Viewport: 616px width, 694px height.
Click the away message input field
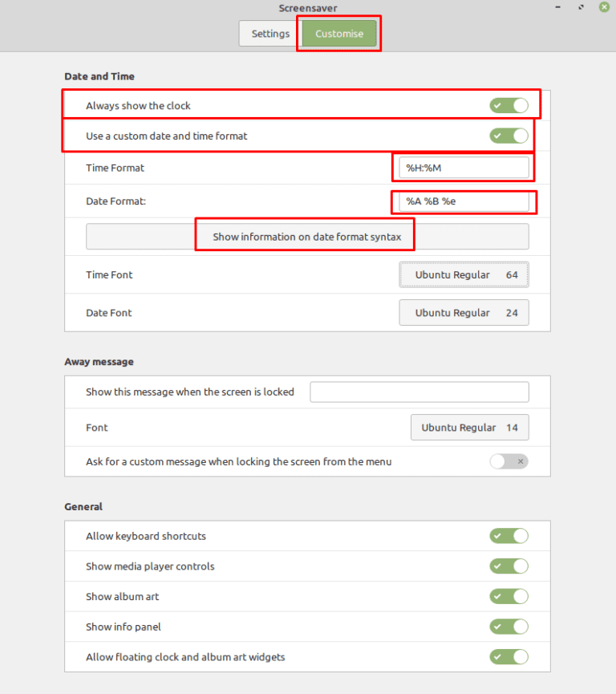(419, 392)
